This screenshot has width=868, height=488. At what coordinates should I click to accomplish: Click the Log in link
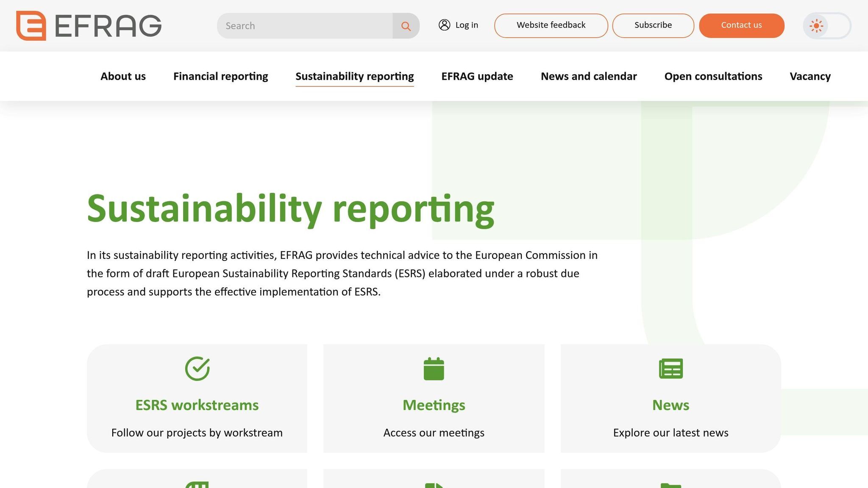click(x=466, y=25)
